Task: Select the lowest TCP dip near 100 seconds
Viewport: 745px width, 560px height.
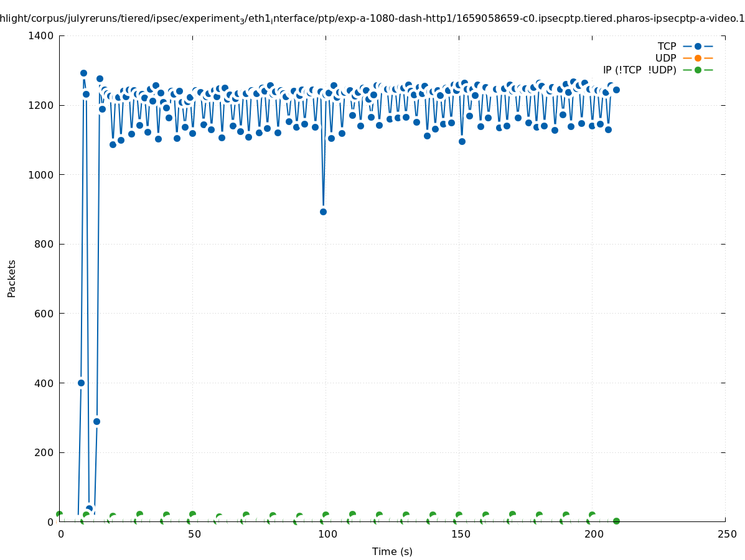Action: [x=323, y=212]
